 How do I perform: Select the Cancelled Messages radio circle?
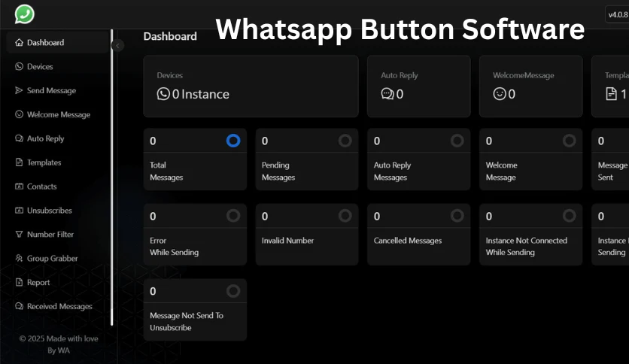[457, 216]
